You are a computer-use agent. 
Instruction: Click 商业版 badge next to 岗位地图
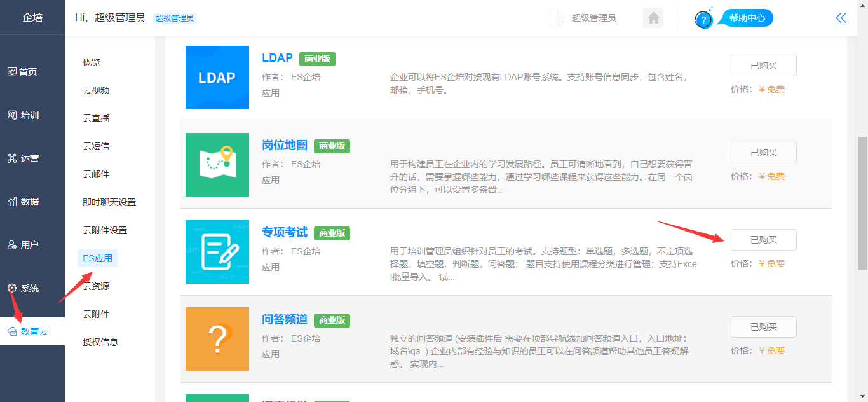pos(332,146)
